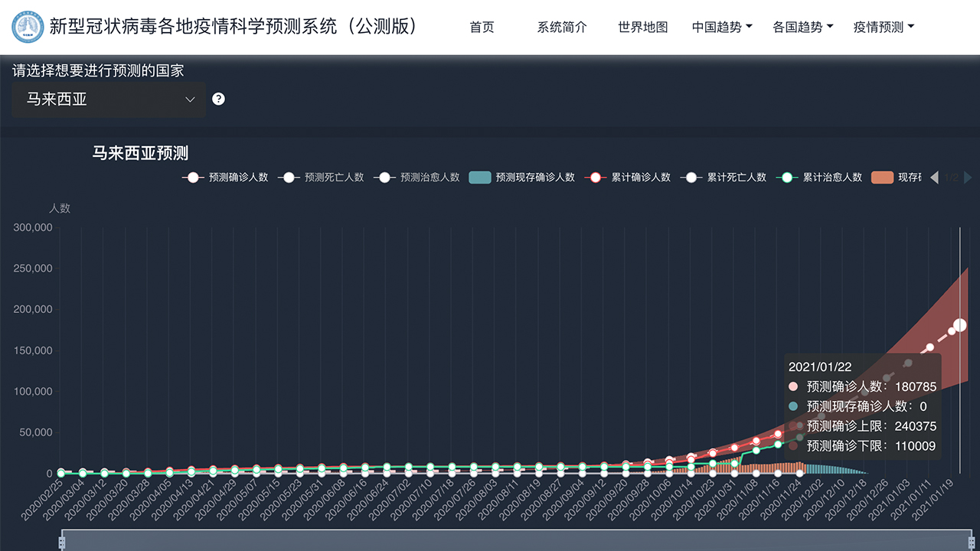
Task: Click the system logo icon in the header
Action: pos(28,27)
